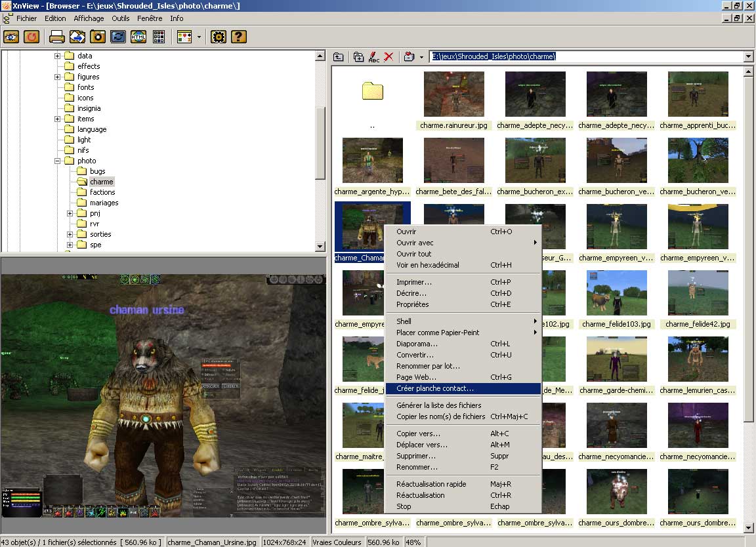Click the chaman ursine preview image
This screenshot has width=756, height=547.
(x=163, y=395)
